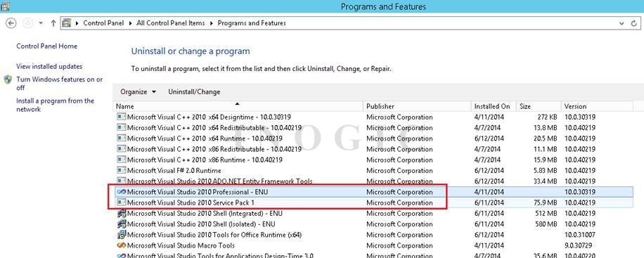
Task: Click the Control Panel breadcrumb
Action: click(x=103, y=23)
